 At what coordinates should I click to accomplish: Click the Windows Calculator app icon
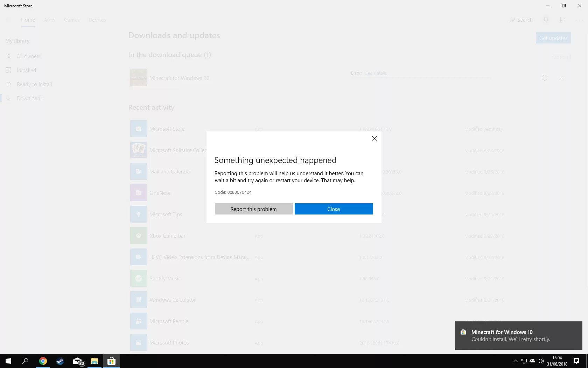coord(139,300)
